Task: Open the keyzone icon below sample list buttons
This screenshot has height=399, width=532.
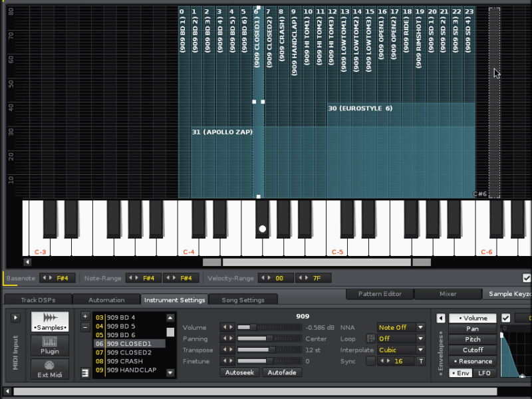Action: tap(85, 373)
